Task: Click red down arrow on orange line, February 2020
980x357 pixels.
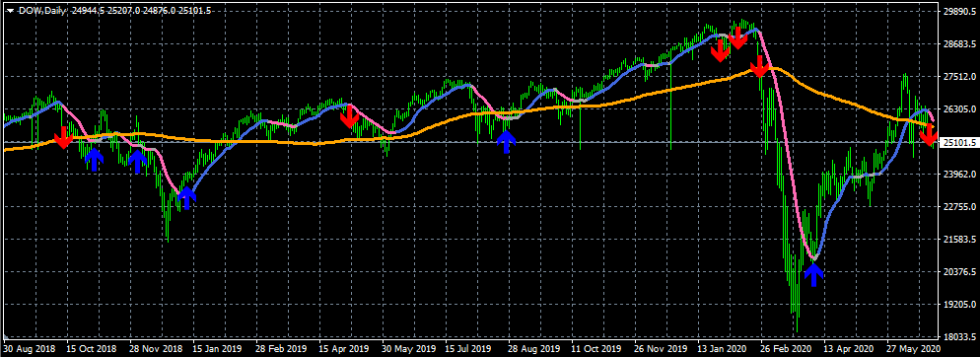Action: coord(759,66)
